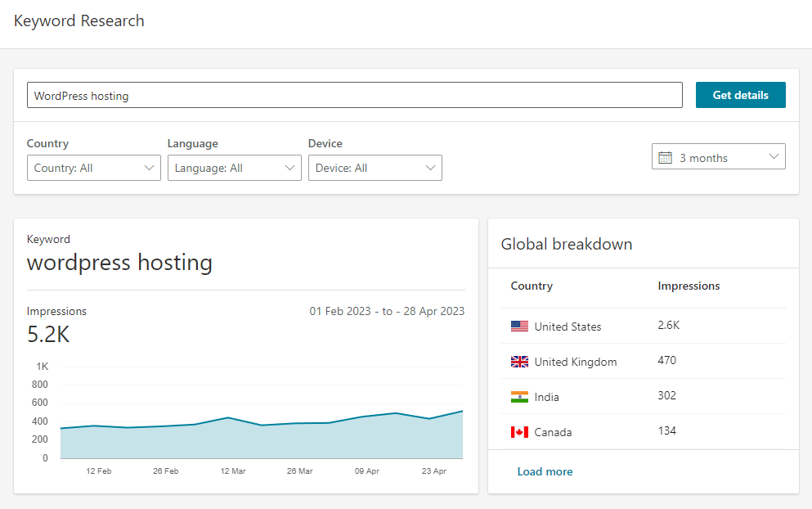Click the 2.6K impressions value

669,325
